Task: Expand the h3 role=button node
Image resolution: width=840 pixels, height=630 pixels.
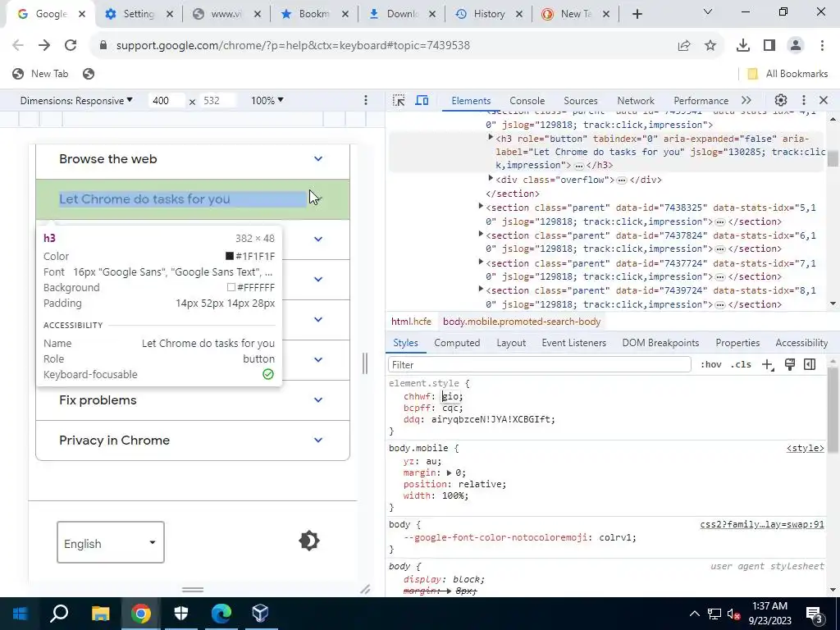Action: coord(491,138)
